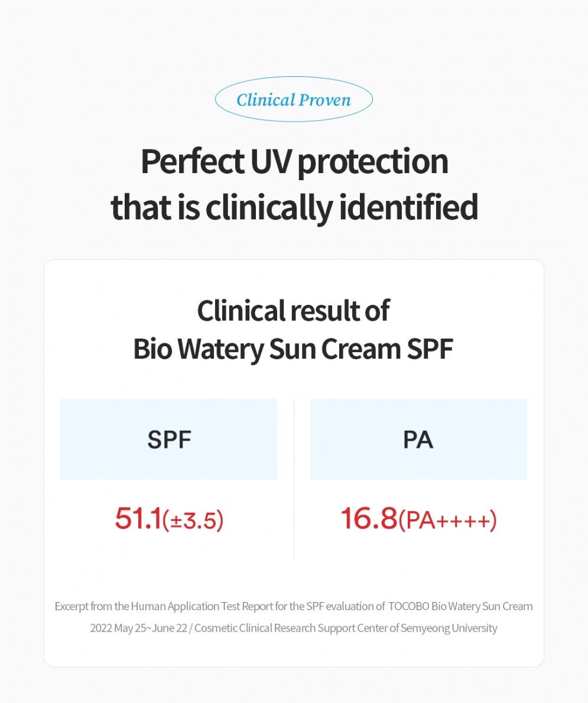Click the (±3.5) deviation text

193,520
